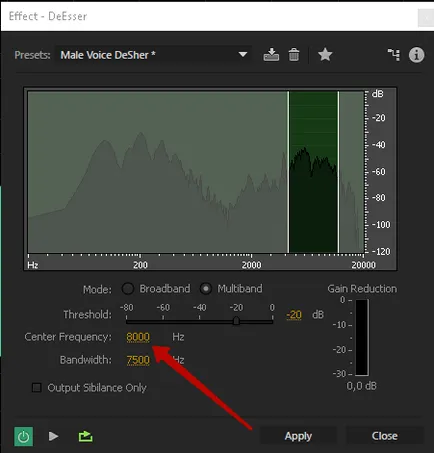Click inside the dark green frequency band
Screen dimensions: 434x453
313,172
